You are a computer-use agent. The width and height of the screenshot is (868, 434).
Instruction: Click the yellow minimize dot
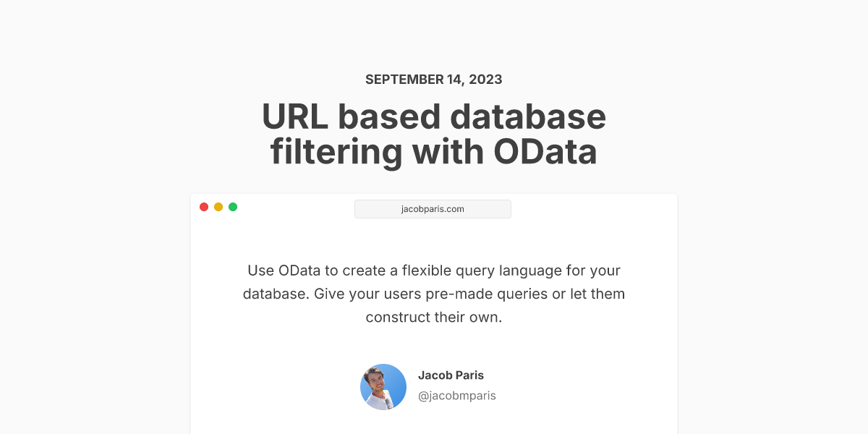point(218,207)
